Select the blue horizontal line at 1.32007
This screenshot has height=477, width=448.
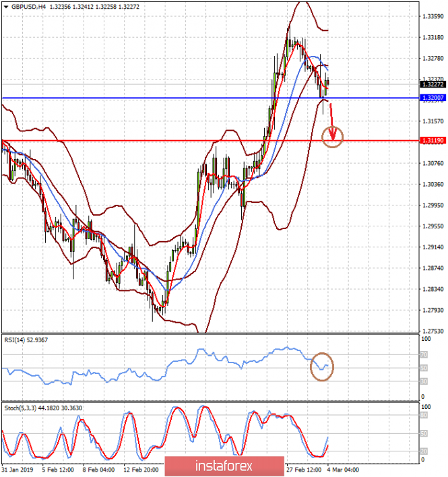pyautogui.click(x=210, y=98)
